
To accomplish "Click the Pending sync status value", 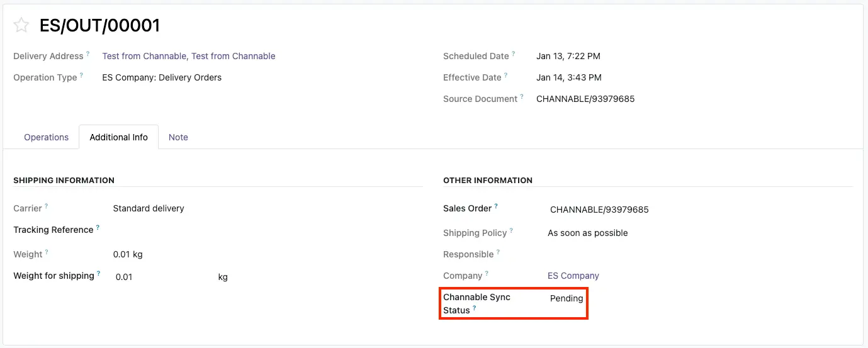I will (566, 298).
